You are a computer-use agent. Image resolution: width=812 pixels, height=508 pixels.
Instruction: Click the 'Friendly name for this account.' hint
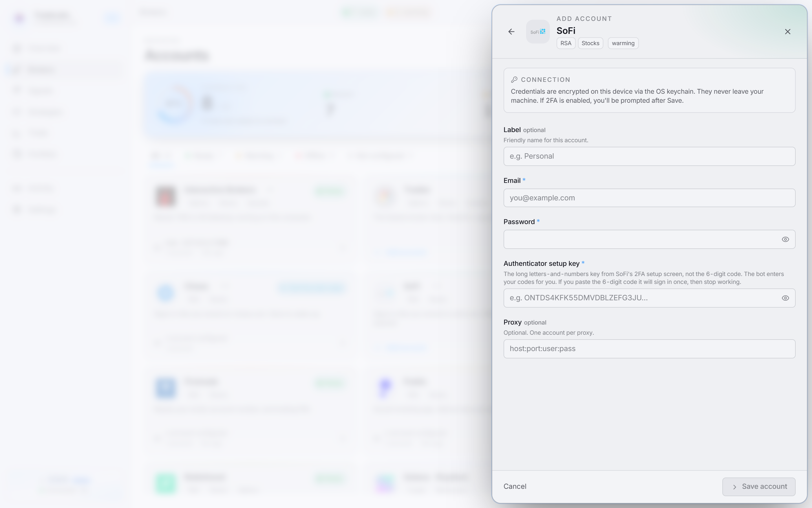tap(546, 140)
